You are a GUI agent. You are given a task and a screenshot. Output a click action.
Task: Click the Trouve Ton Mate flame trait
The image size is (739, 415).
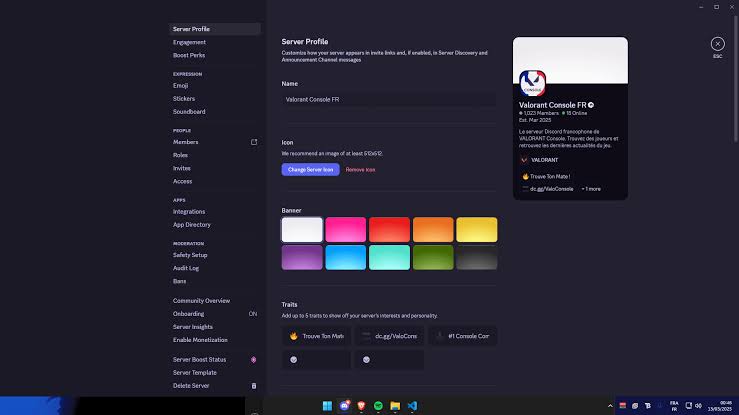point(316,336)
